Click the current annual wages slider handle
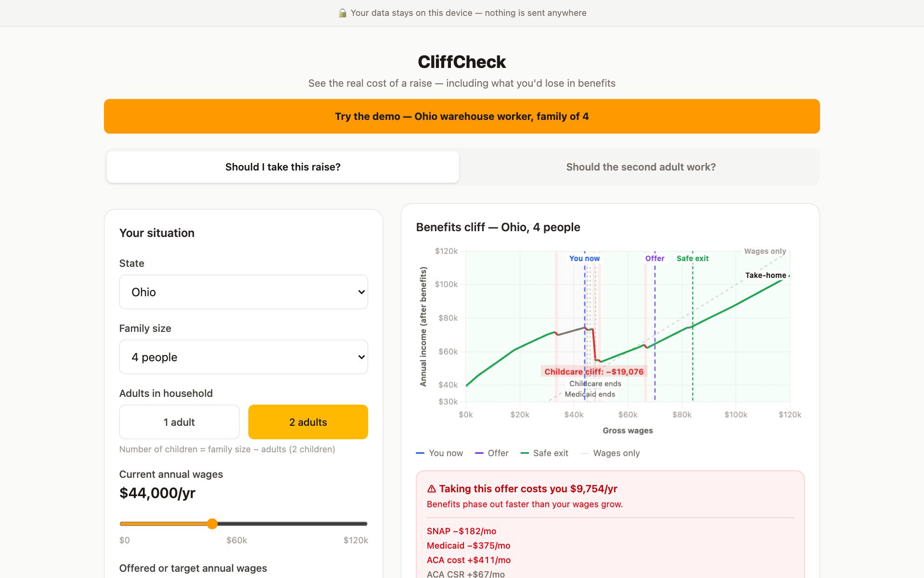Viewport: 924px width, 578px height. 212,524
